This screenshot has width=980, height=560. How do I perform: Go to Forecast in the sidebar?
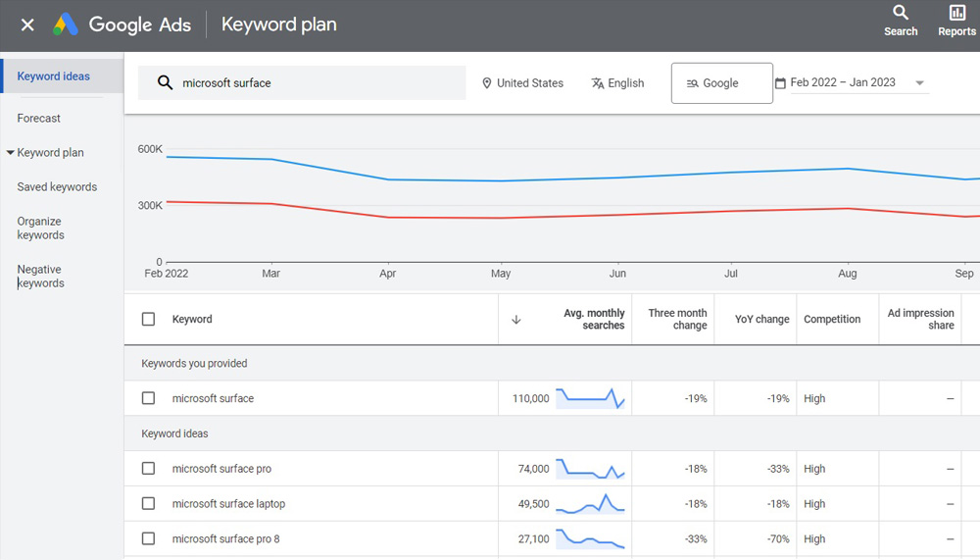pos(39,119)
